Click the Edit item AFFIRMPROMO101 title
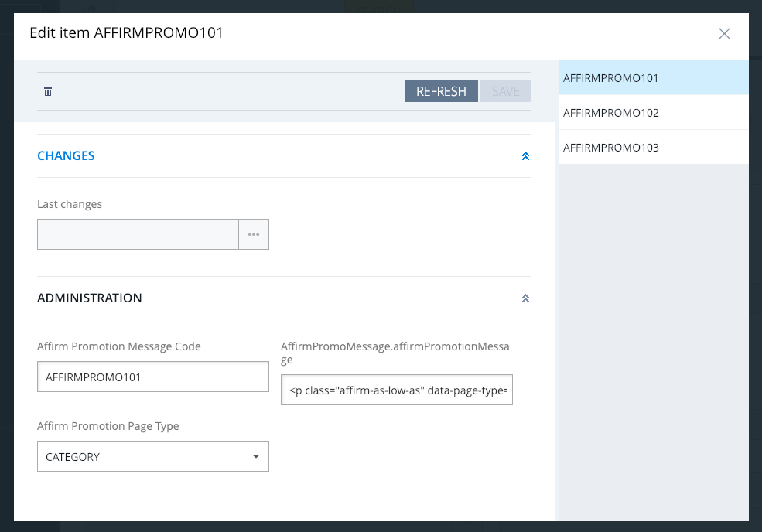762x532 pixels. pyautogui.click(x=126, y=32)
